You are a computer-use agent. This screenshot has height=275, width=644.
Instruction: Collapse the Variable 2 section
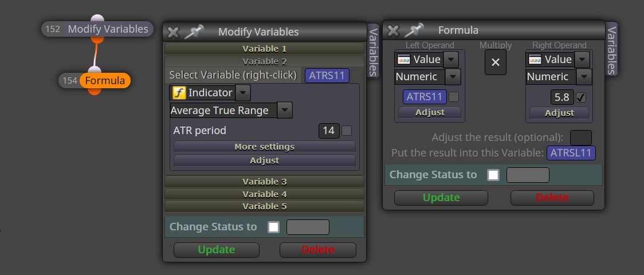click(x=265, y=61)
